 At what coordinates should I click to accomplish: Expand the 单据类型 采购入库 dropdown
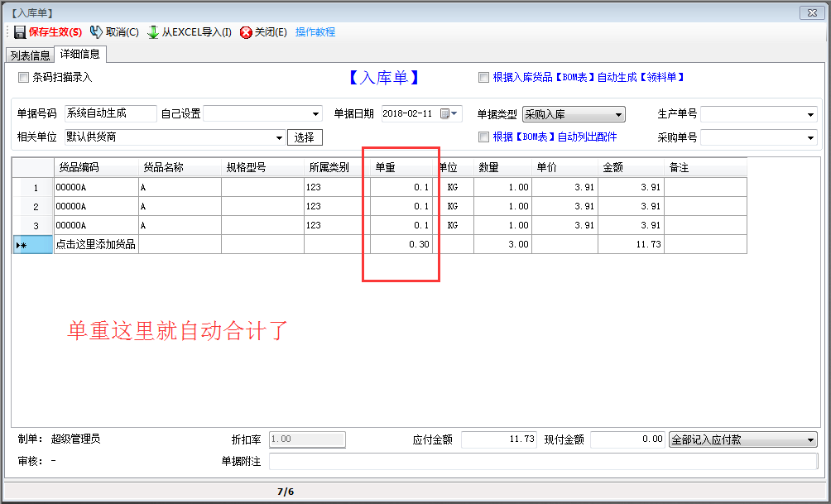[x=618, y=114]
